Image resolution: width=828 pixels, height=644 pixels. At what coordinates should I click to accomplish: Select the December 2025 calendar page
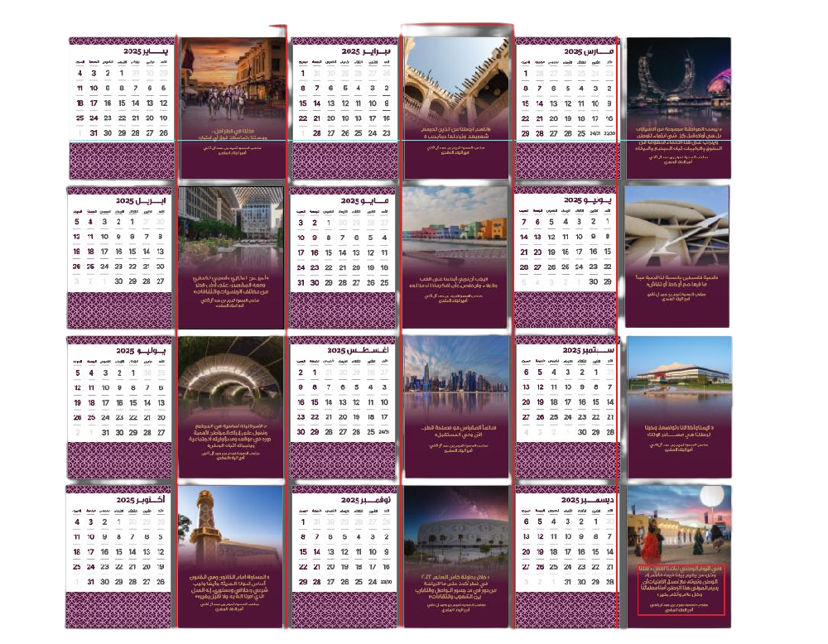(567, 555)
